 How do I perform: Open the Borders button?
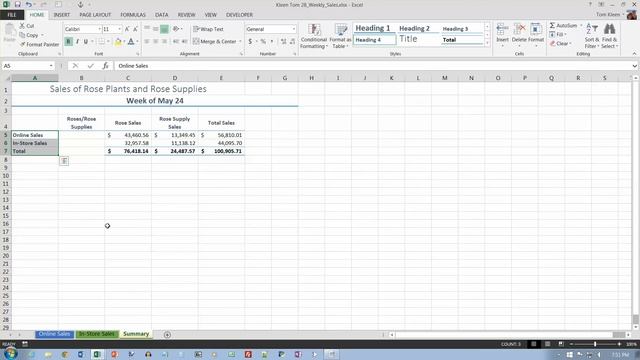click(x=101, y=41)
